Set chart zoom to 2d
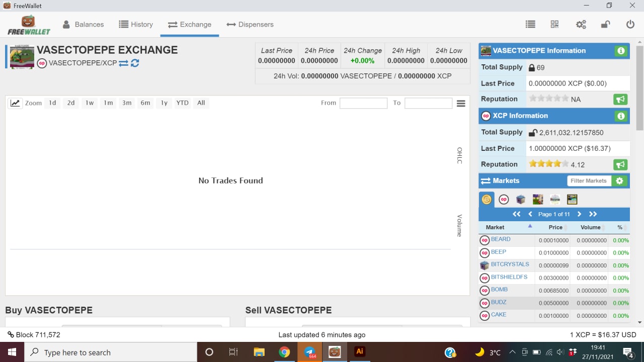This screenshot has width=644, height=362. (71, 103)
